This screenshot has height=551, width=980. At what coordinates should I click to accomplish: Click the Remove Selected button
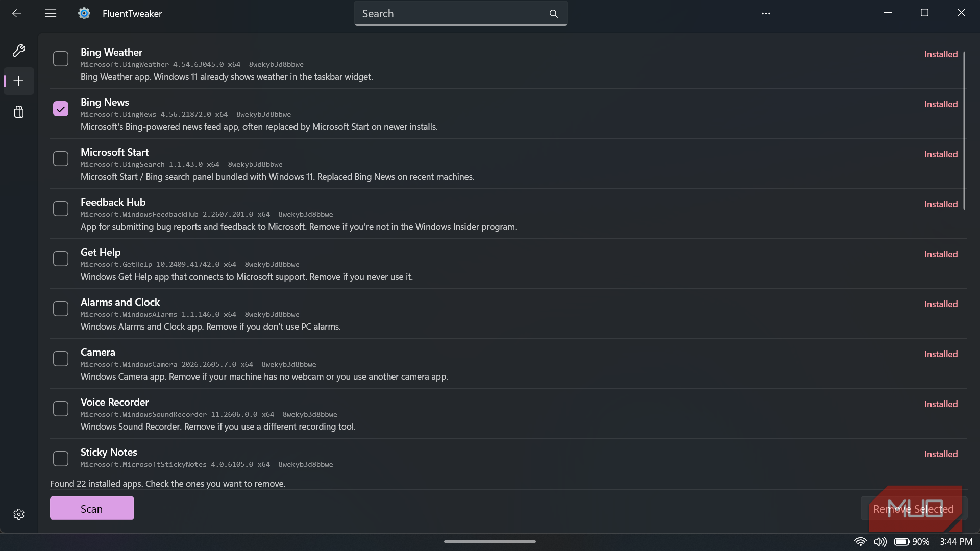click(x=914, y=509)
